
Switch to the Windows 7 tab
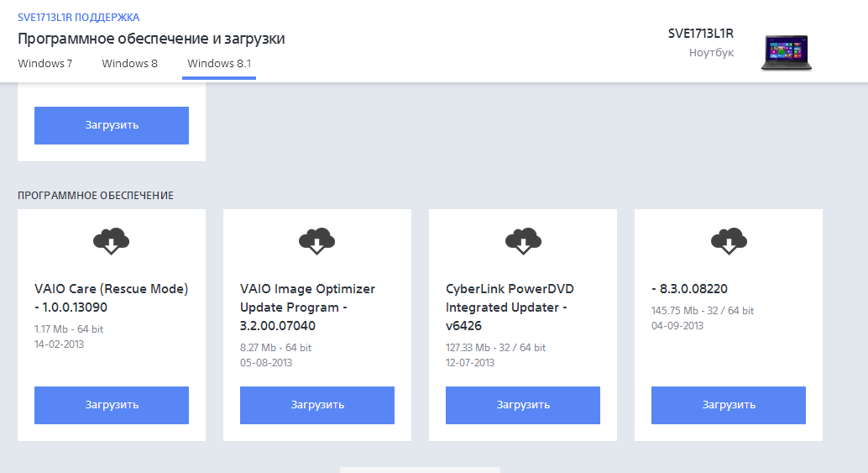(x=44, y=64)
